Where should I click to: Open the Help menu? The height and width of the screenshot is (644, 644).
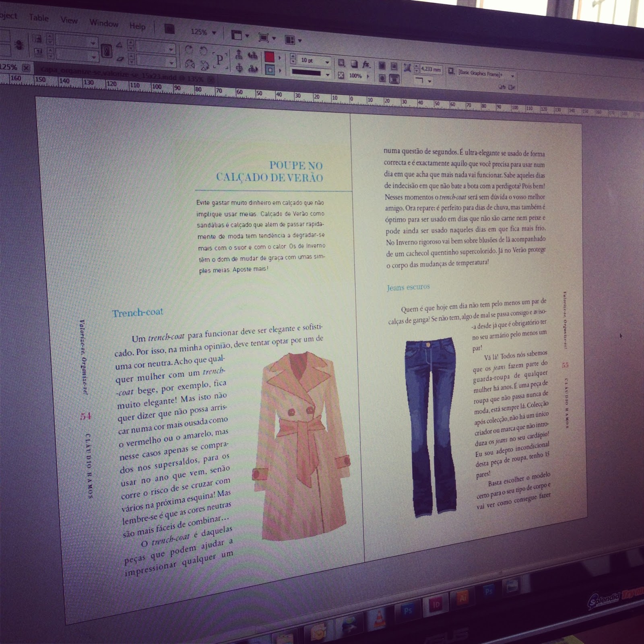pos(137,26)
